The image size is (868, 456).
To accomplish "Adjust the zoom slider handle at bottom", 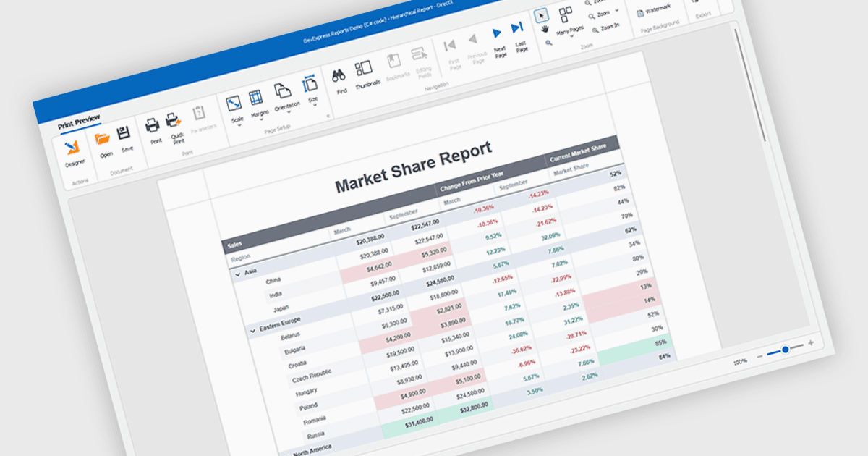I will tap(785, 350).
